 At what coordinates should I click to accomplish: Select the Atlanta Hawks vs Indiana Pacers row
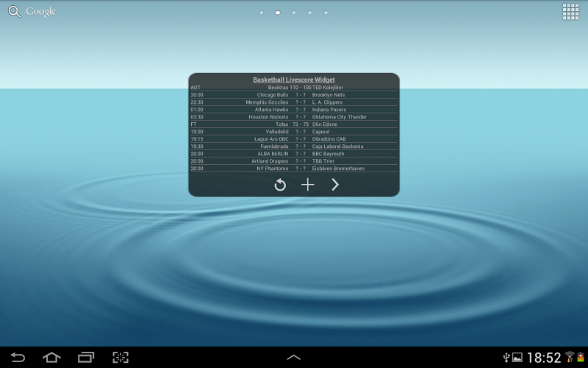pos(293,109)
